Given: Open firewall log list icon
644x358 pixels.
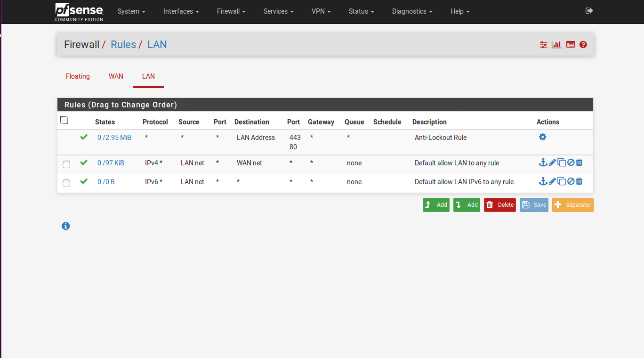Looking at the screenshot, I should click(x=570, y=45).
